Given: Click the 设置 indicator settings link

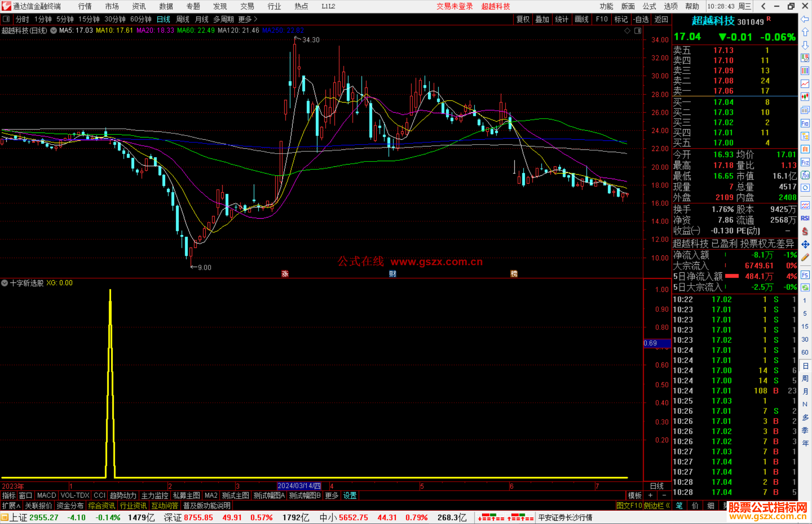Looking at the screenshot, I should pos(350,495).
